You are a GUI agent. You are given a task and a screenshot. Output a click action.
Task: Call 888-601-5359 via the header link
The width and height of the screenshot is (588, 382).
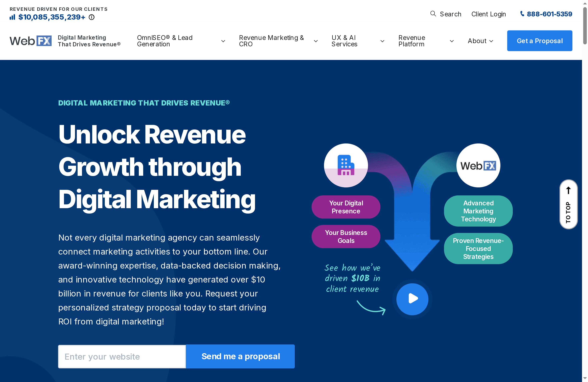pyautogui.click(x=549, y=14)
